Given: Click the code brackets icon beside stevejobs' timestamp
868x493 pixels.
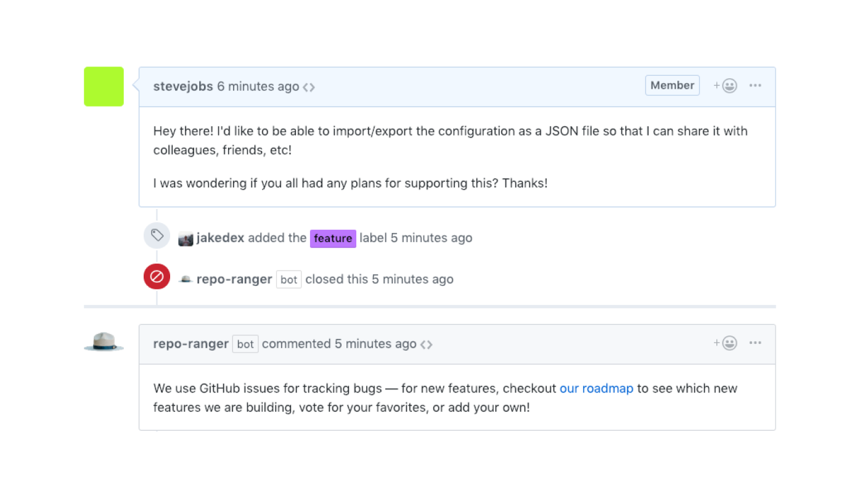Looking at the screenshot, I should 309,88.
